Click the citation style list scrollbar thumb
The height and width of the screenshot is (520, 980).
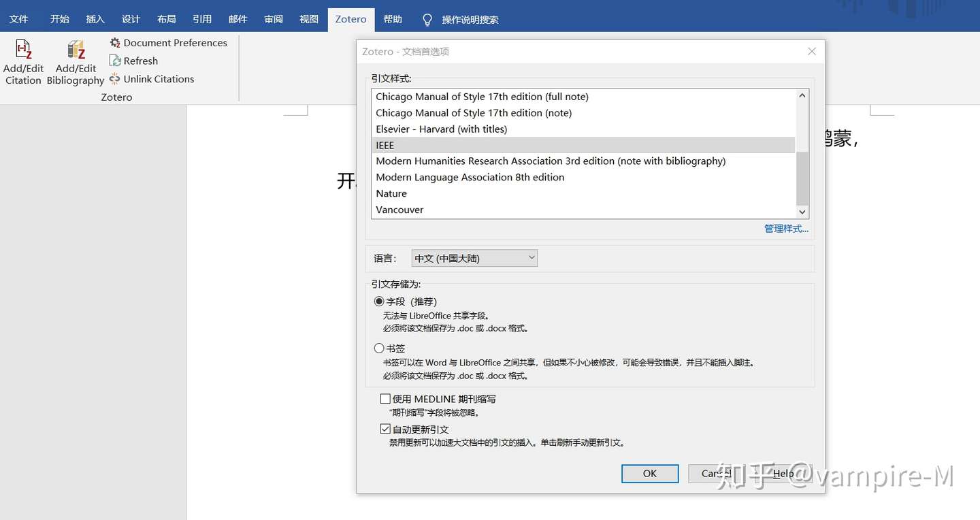pos(802,177)
